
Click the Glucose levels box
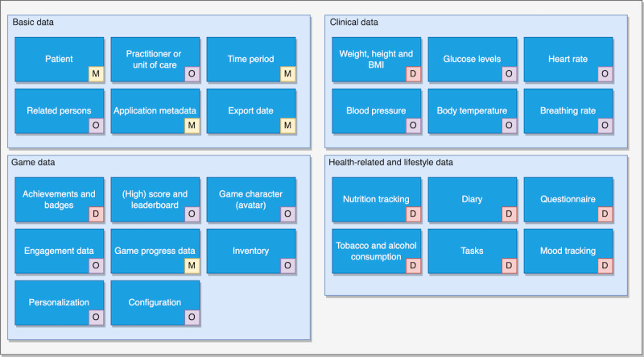pyautogui.click(x=473, y=59)
